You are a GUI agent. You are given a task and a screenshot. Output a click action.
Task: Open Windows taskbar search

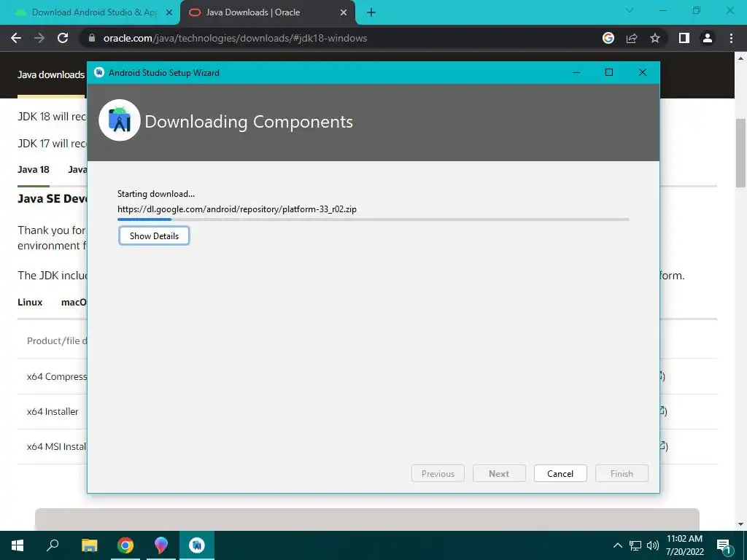53,545
